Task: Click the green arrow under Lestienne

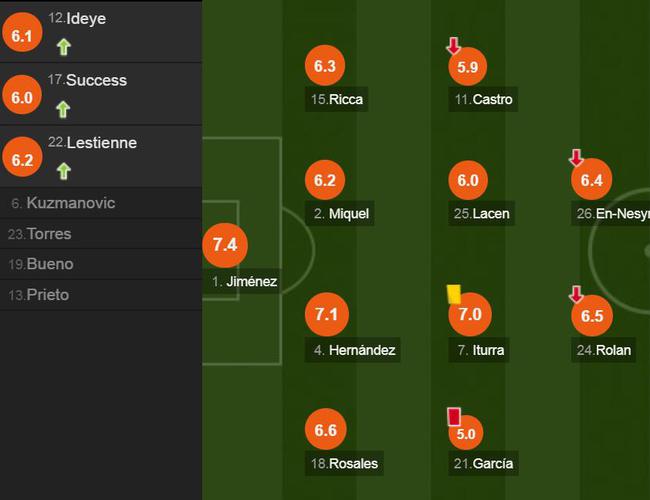Action: click(x=64, y=171)
